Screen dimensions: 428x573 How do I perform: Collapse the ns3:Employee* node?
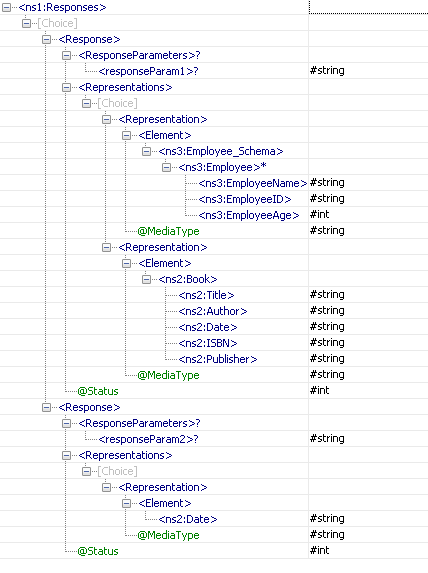tap(166, 167)
